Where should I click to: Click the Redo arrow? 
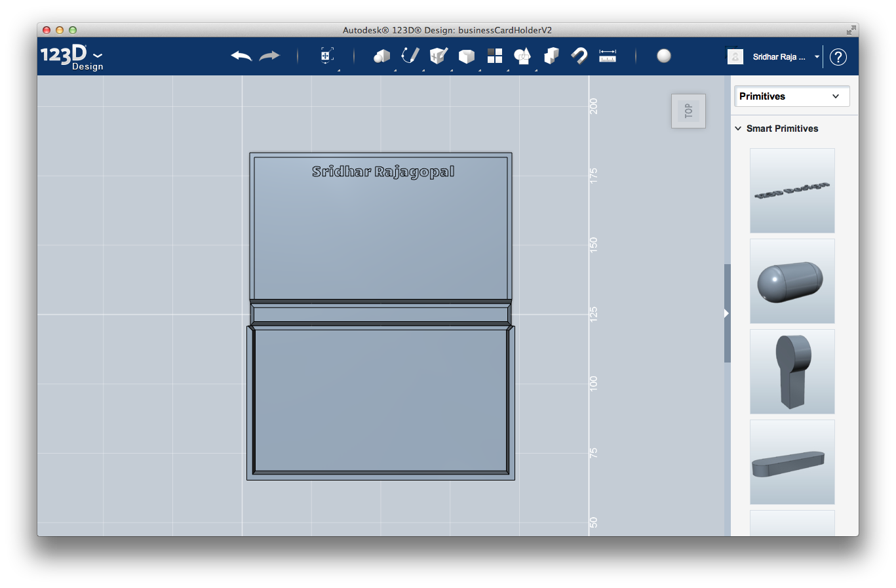[x=269, y=56]
